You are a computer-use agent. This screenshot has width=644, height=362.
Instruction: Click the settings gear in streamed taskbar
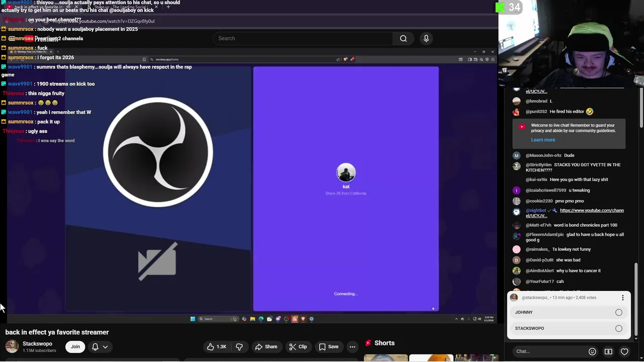[x=311, y=319]
